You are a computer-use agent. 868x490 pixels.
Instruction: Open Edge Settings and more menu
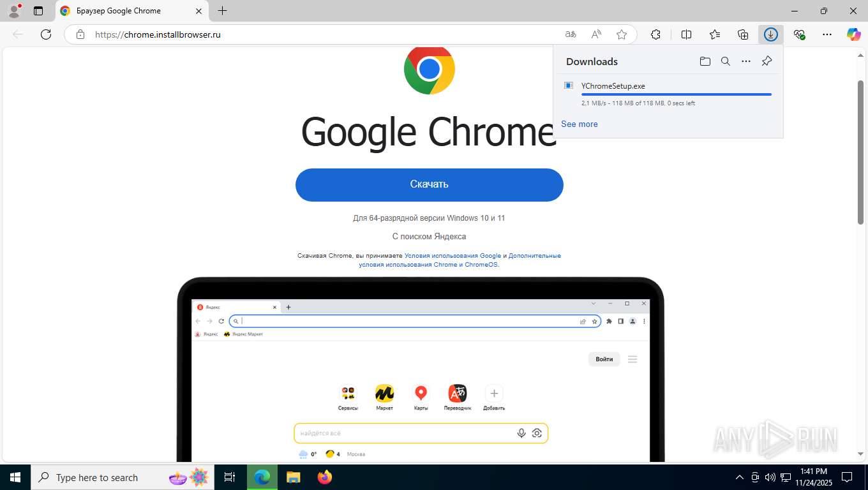(x=827, y=34)
